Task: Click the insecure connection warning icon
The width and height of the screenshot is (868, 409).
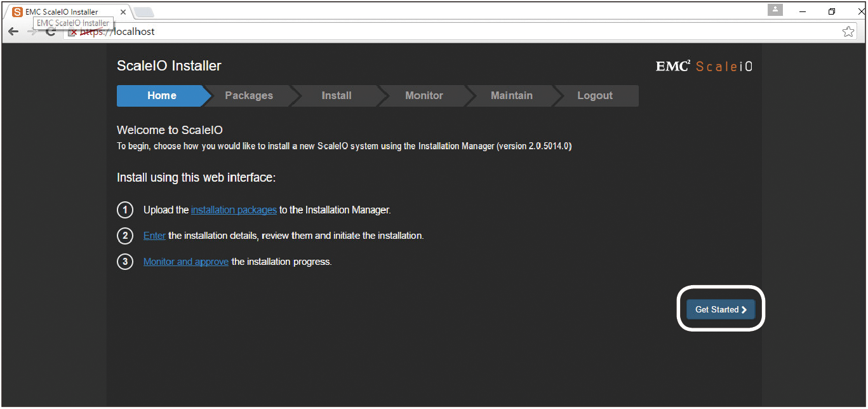Action: coord(74,32)
